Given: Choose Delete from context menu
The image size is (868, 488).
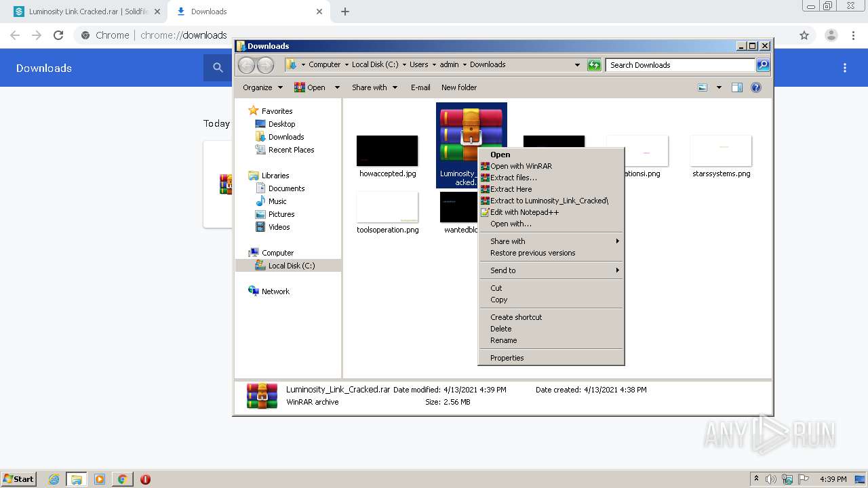Looking at the screenshot, I should (551, 329).
